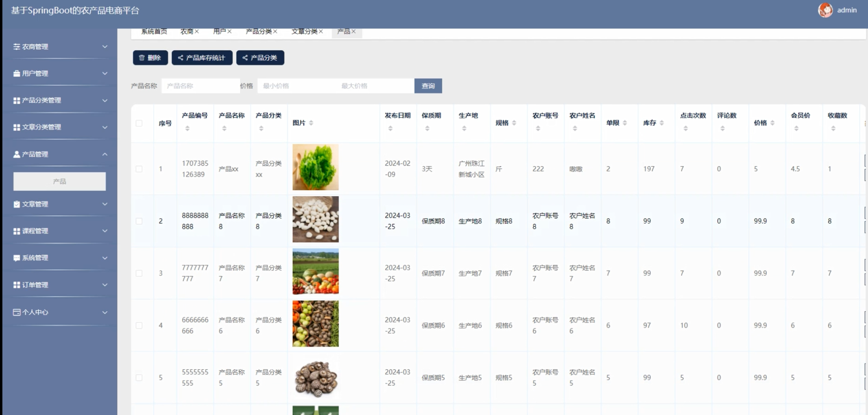Viewport: 868px width, 415px height.
Task: Switch to the 系统首页 tab
Action: (x=154, y=31)
